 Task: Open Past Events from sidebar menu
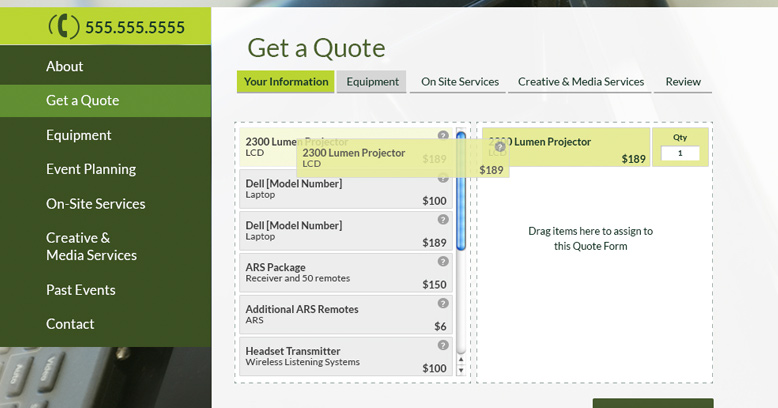click(80, 290)
